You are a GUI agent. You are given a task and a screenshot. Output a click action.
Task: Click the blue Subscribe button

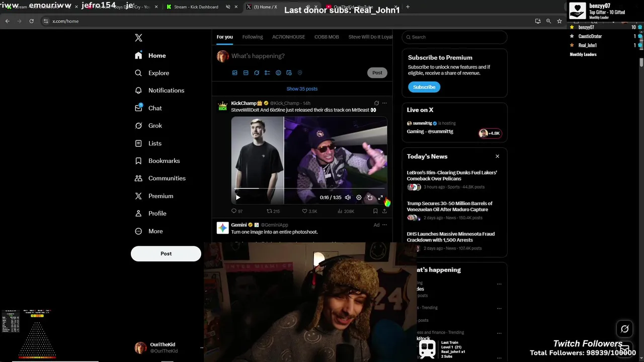424,87
